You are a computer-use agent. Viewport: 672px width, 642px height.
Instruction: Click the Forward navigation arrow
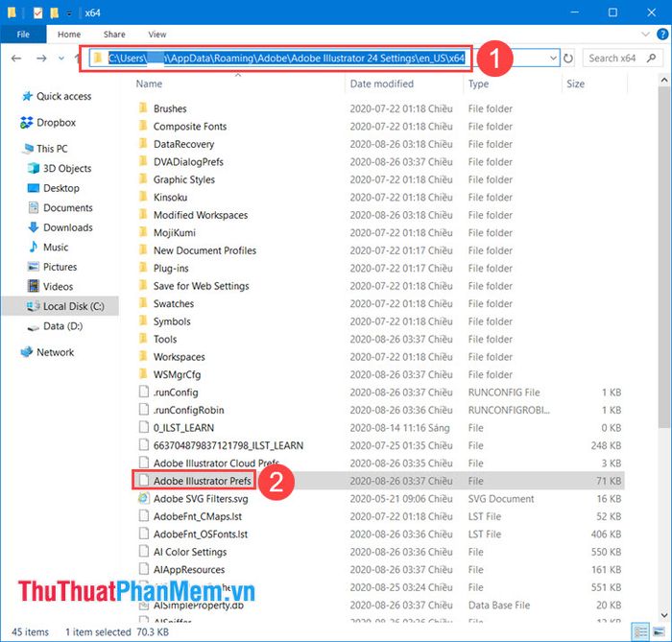41,58
